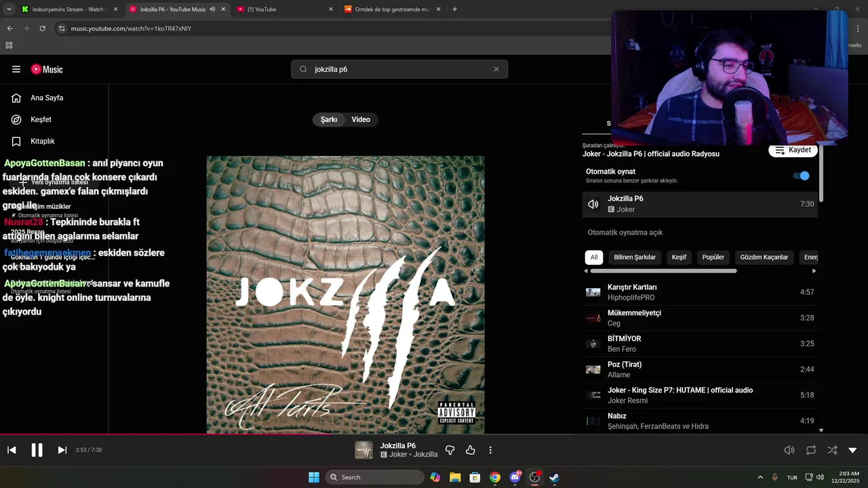Switch player to Video mode
868x488 pixels.
361,119
